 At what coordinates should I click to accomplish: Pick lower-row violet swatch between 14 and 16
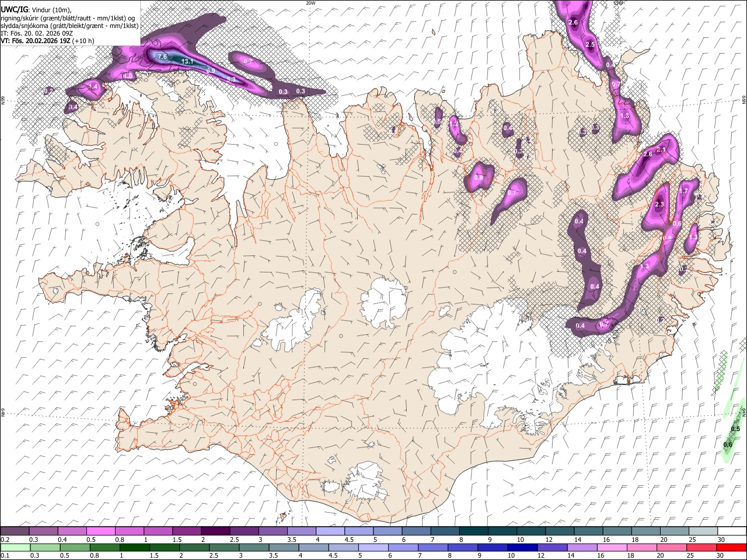tap(582, 547)
